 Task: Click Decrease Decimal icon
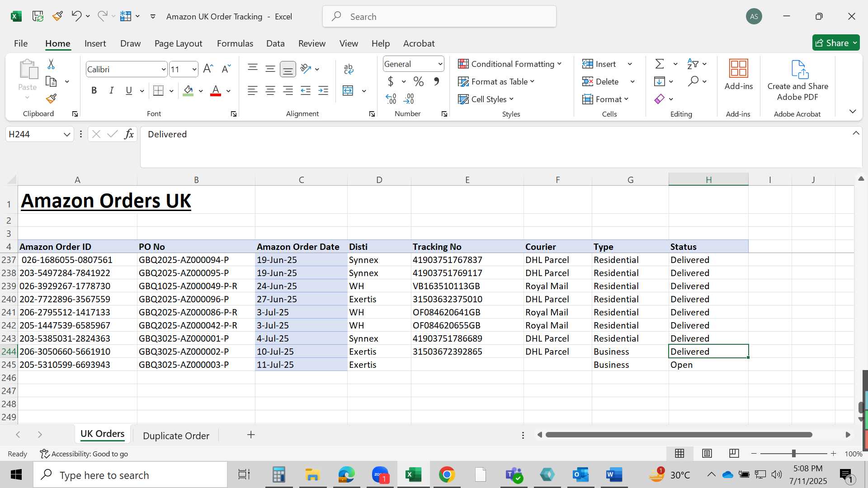pyautogui.click(x=409, y=99)
